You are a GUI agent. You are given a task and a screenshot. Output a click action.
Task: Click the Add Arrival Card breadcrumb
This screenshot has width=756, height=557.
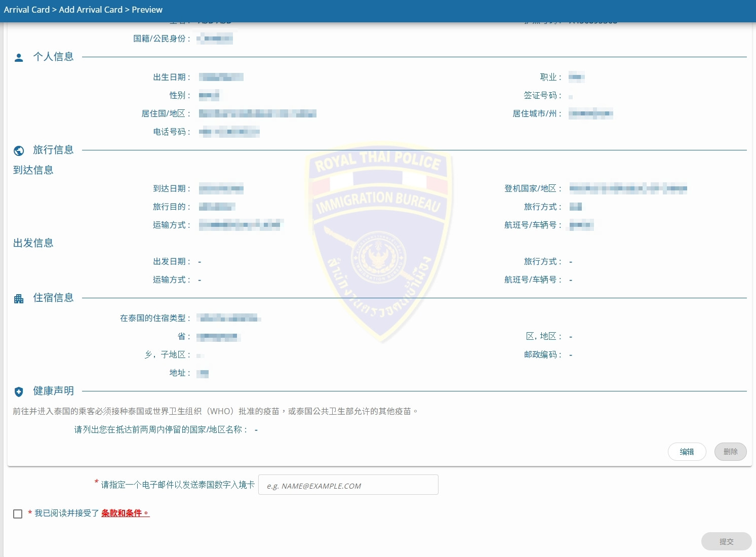pos(91,10)
